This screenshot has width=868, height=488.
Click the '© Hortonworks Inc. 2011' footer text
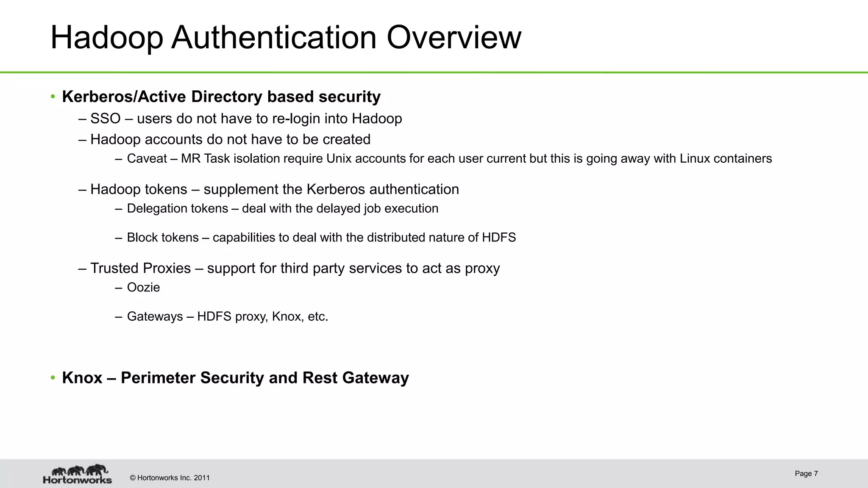(x=170, y=478)
